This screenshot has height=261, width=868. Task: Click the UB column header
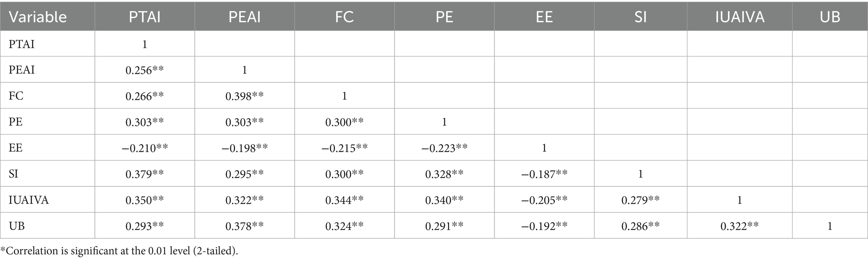830,17
